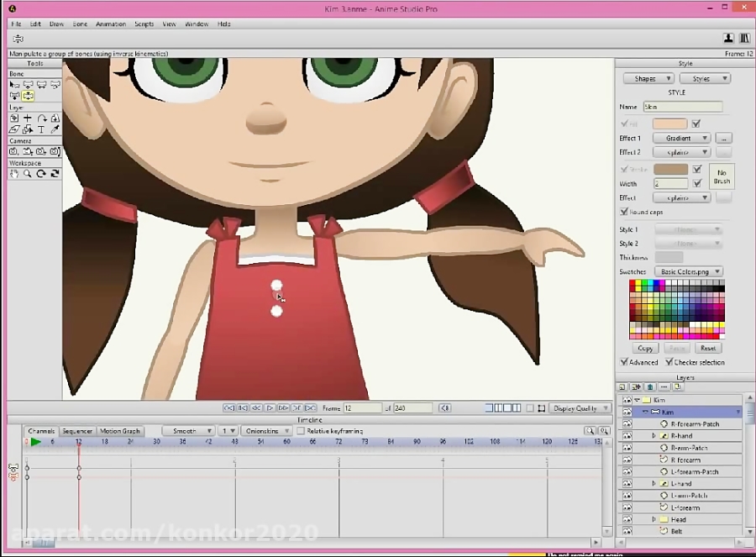The image size is (756, 557).
Task: Delete selected layer using trash icon
Action: [650, 386]
